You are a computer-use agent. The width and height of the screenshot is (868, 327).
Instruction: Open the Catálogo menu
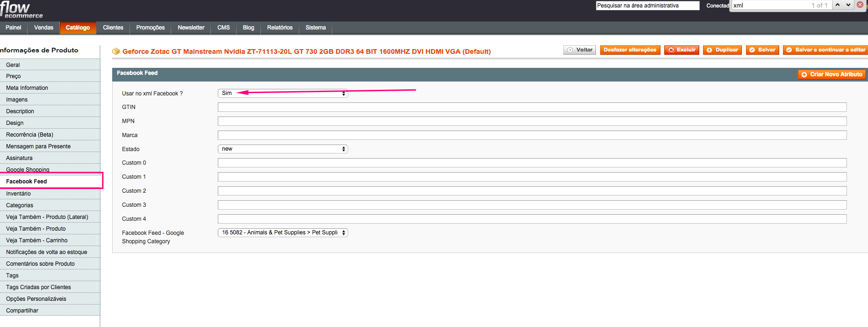point(78,28)
